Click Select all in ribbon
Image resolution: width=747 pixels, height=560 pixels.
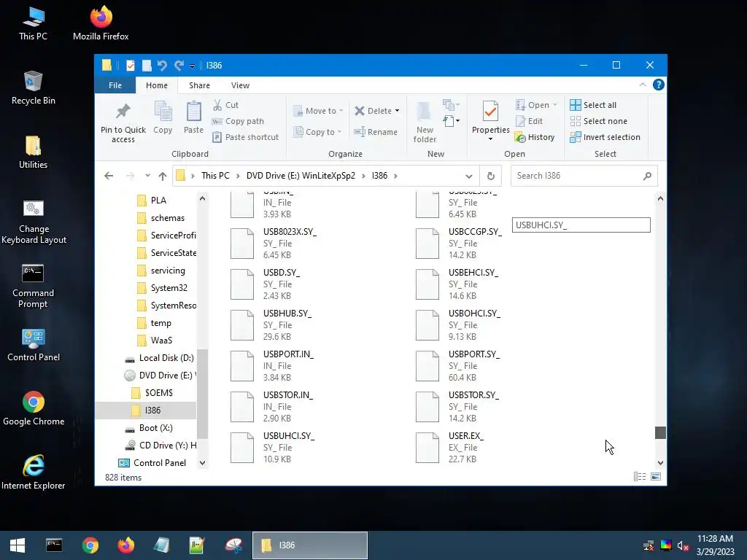click(593, 105)
